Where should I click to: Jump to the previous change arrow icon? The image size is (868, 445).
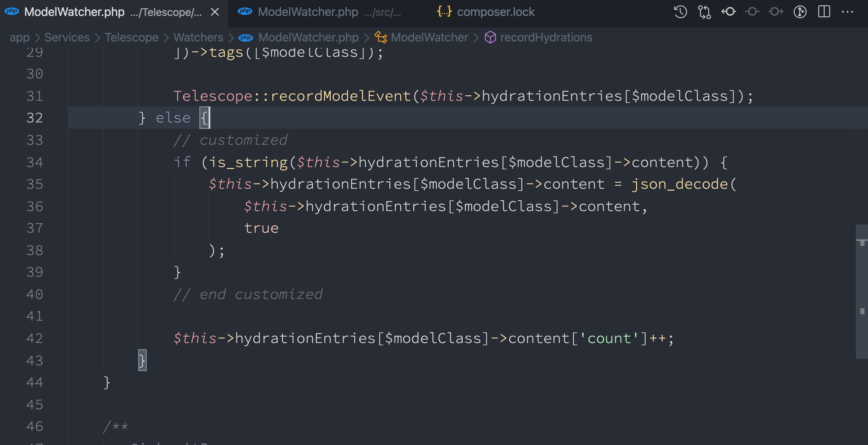pos(728,12)
